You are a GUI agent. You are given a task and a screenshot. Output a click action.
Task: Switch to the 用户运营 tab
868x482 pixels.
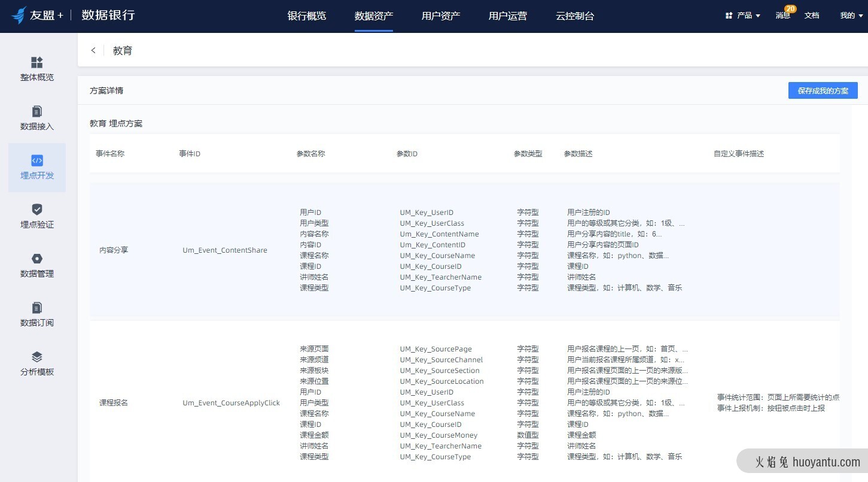pos(508,16)
